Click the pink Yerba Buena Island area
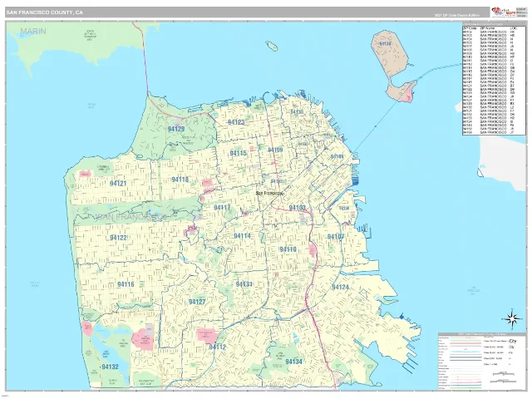This screenshot has width=532, height=399. pyautogui.click(x=408, y=95)
